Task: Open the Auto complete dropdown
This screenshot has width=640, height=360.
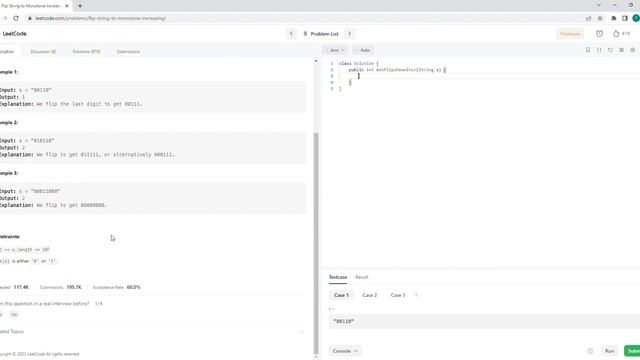Action: pos(362,50)
